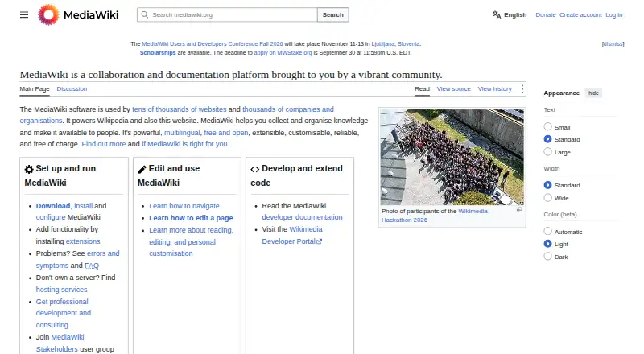
Task: Select Automatic color mode
Action: 547,231
